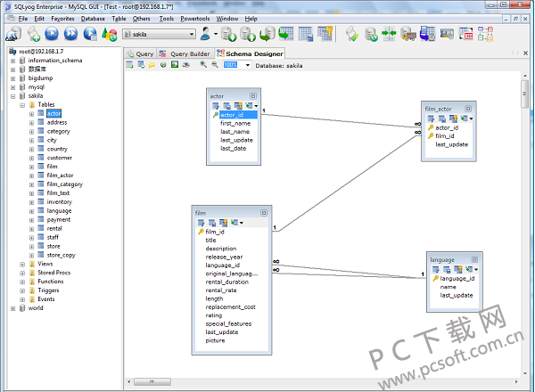Open the Powertools menu

(x=194, y=19)
